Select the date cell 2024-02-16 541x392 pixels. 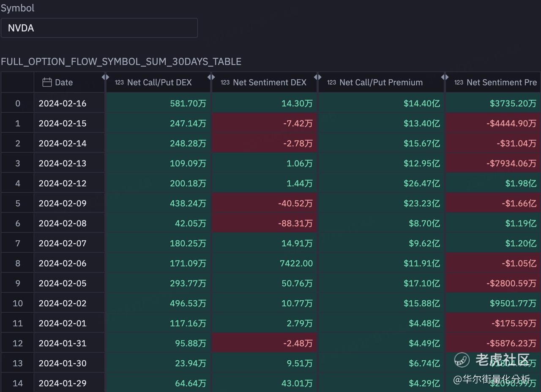tap(69, 103)
